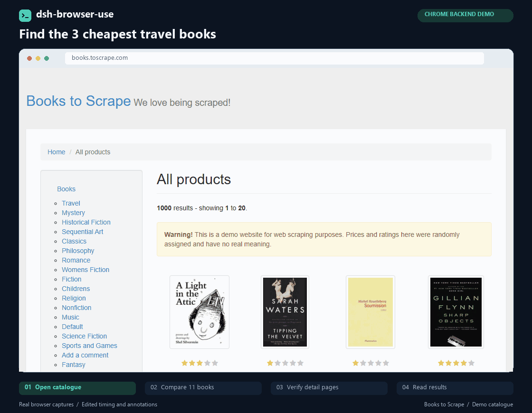Open the Religion category
This screenshot has height=413, width=532.
tap(74, 298)
